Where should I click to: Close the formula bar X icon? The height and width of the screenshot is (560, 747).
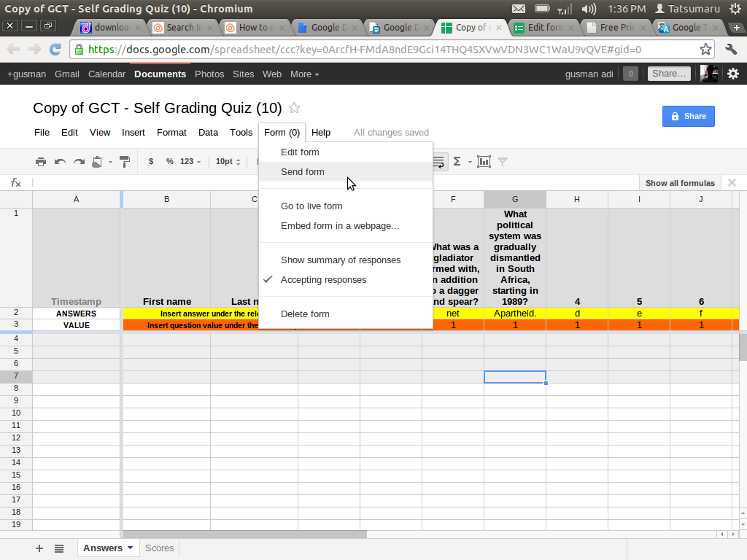tap(732, 183)
